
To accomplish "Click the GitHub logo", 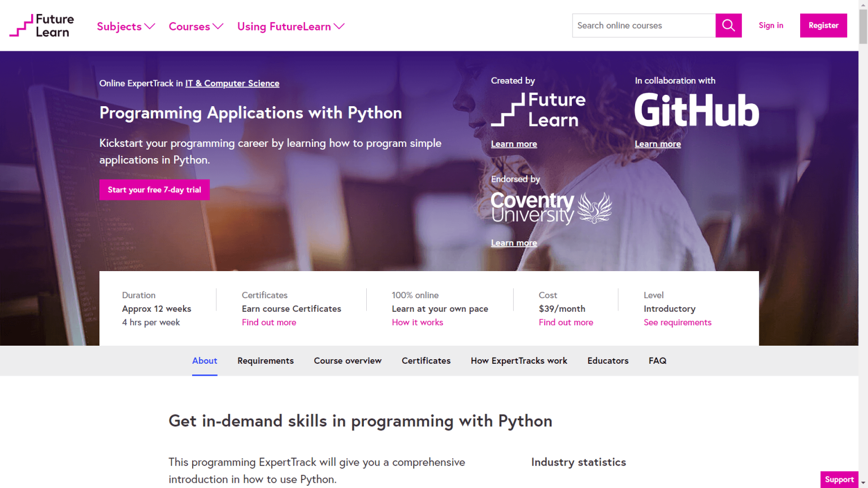I will (x=696, y=111).
